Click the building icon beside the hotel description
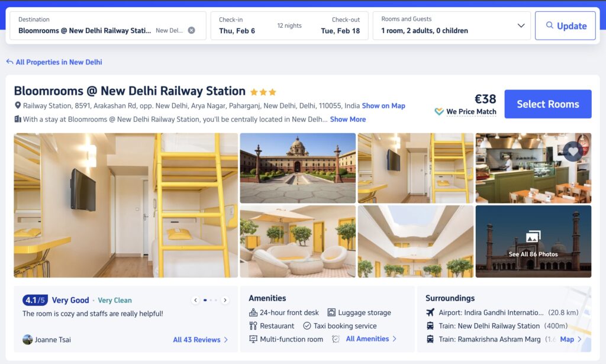 click(x=17, y=119)
